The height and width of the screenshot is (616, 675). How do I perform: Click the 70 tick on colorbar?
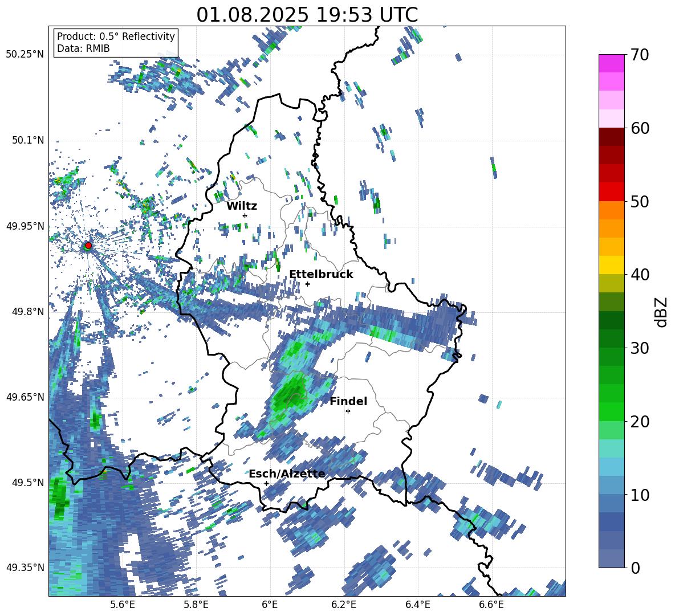point(639,55)
